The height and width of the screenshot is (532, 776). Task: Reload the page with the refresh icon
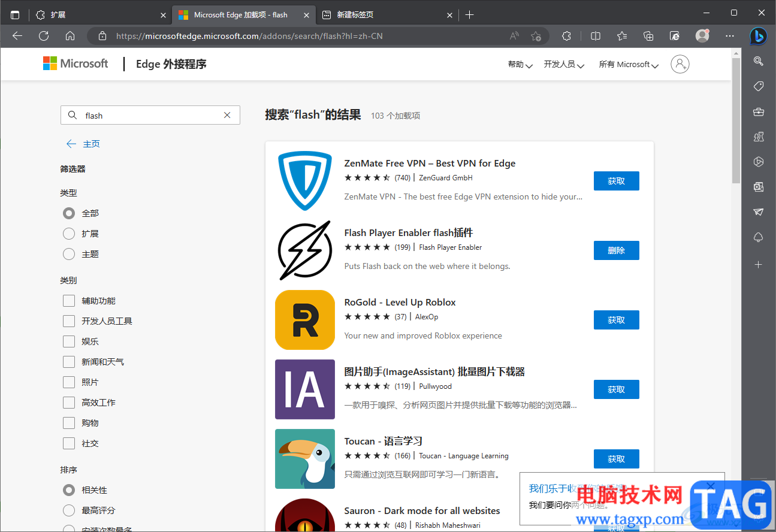click(44, 36)
